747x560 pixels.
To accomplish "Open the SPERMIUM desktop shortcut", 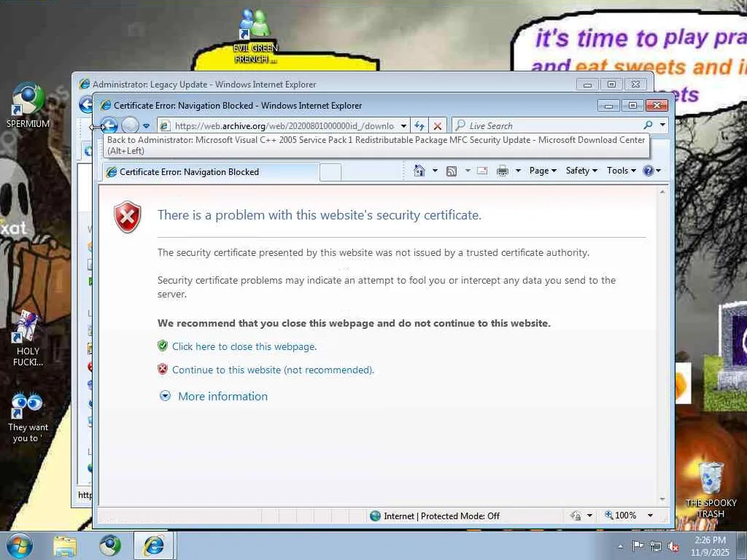I will [28, 106].
